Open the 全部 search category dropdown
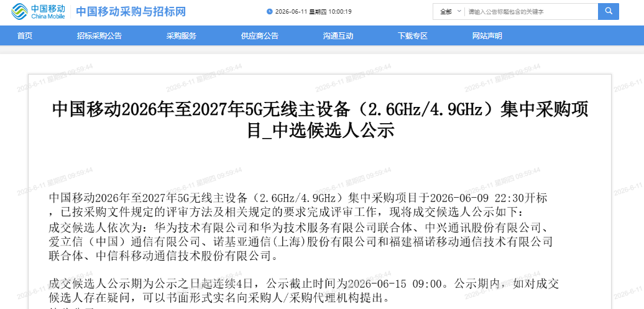The width and height of the screenshot is (644, 309). point(449,12)
